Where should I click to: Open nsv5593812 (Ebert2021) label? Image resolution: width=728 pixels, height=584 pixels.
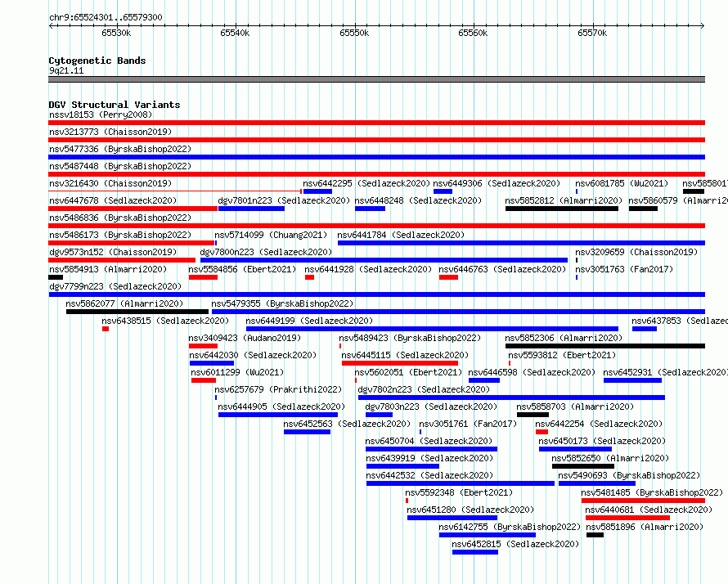(562, 355)
